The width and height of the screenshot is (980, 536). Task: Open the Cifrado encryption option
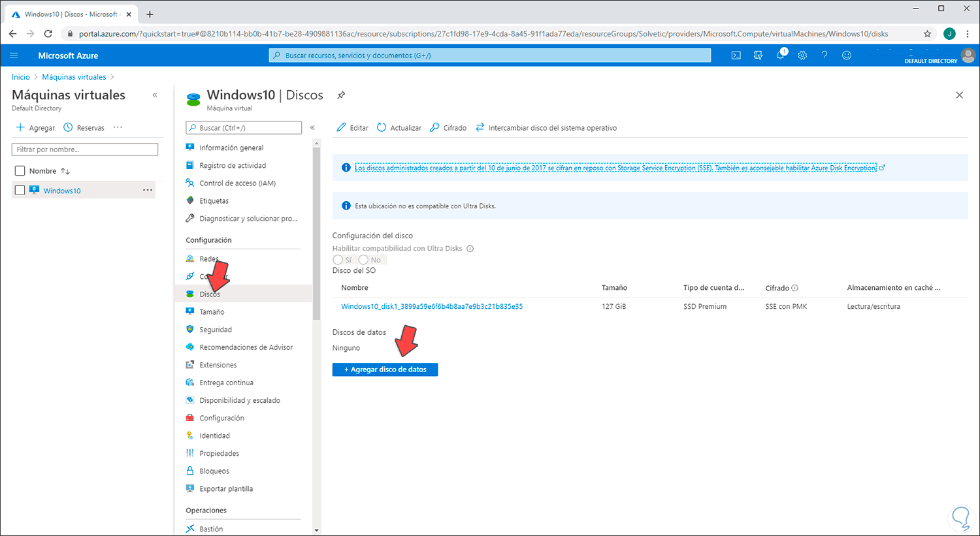coord(448,128)
